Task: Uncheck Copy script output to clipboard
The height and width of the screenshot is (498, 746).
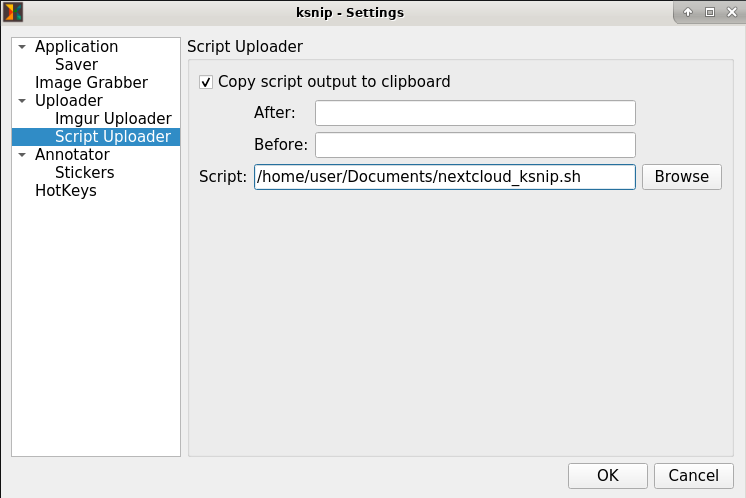Action: pyautogui.click(x=206, y=82)
